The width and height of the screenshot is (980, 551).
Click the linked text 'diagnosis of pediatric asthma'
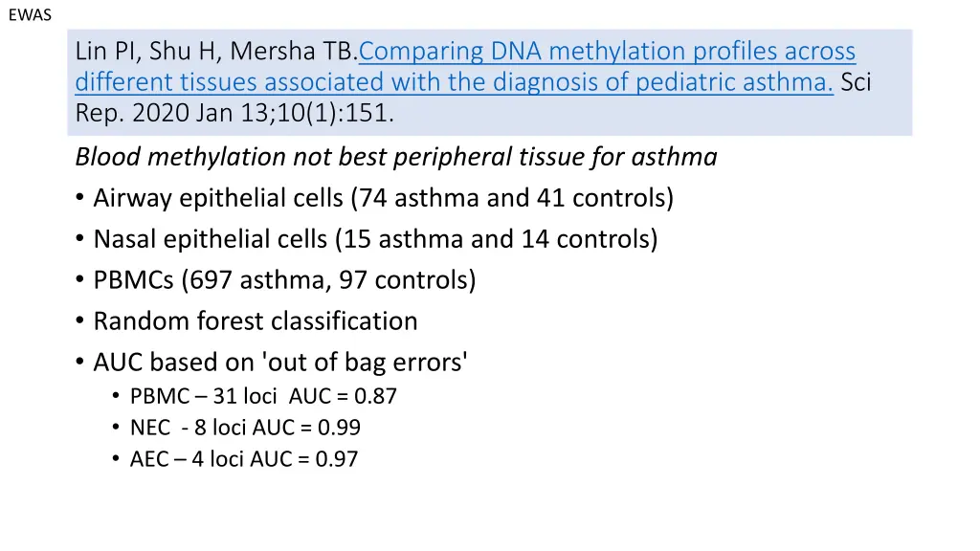coord(662,82)
